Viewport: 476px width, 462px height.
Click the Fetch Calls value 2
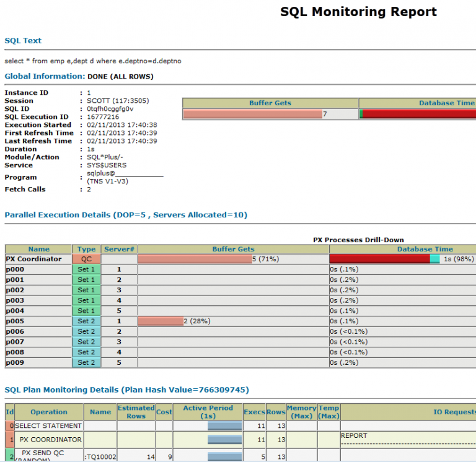coord(89,190)
